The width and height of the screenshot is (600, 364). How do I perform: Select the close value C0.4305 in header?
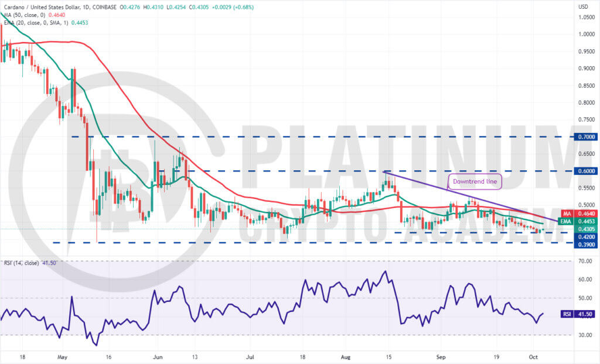199,7
